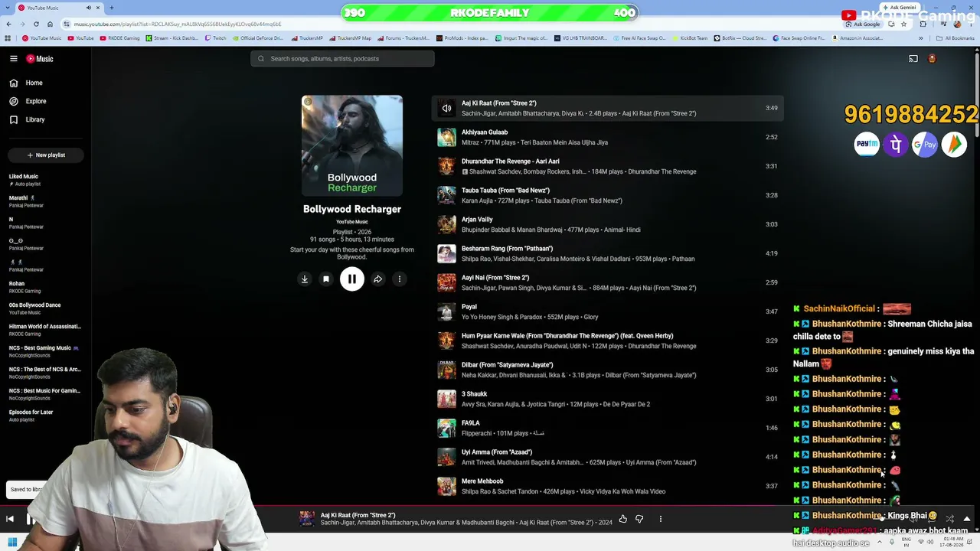Select the Mere Mehboob song title
The image size is (980, 551).
click(x=482, y=481)
